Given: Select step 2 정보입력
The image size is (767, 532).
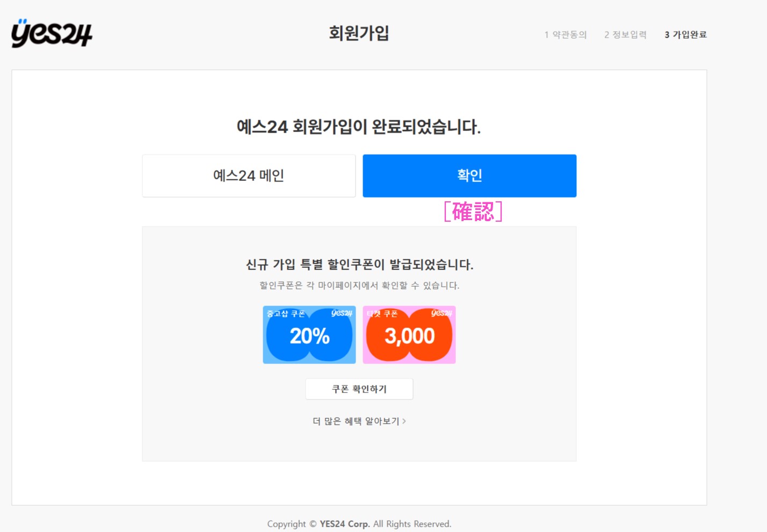Looking at the screenshot, I should (x=625, y=34).
